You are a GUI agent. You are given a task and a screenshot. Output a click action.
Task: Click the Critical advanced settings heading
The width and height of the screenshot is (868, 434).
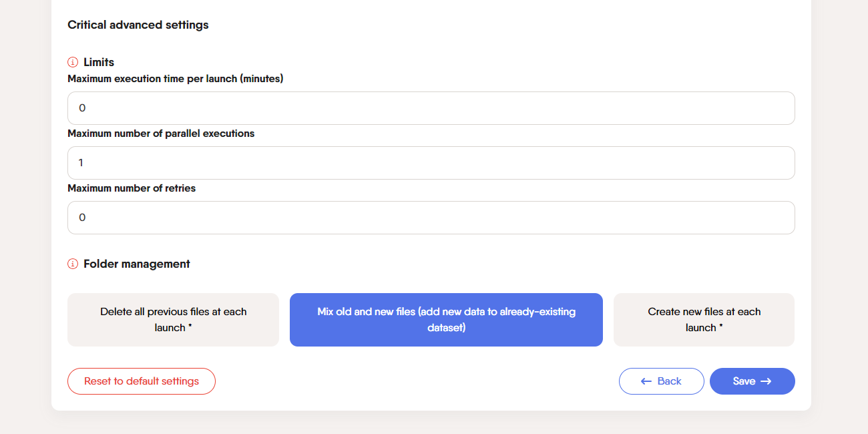click(138, 25)
